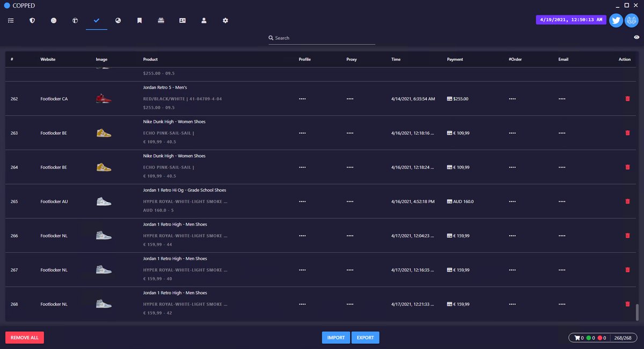This screenshot has width=644, height=349.
Task: Delete order row 262
Action: click(627, 99)
